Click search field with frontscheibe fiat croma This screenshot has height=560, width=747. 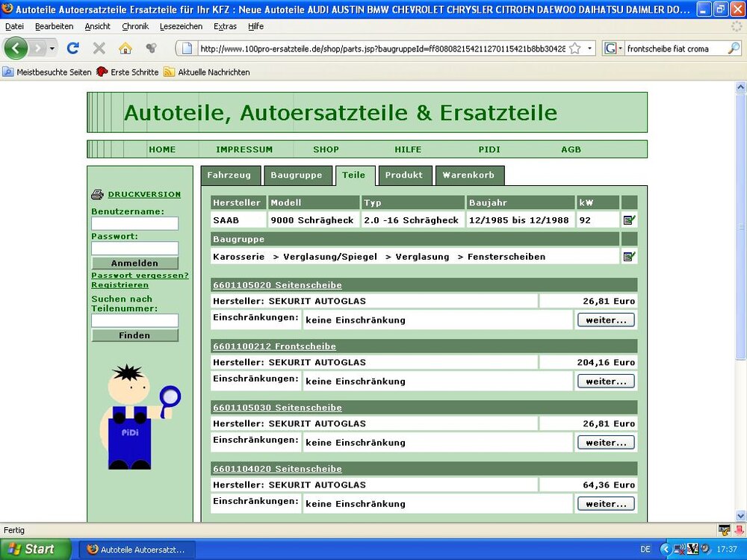pos(677,49)
